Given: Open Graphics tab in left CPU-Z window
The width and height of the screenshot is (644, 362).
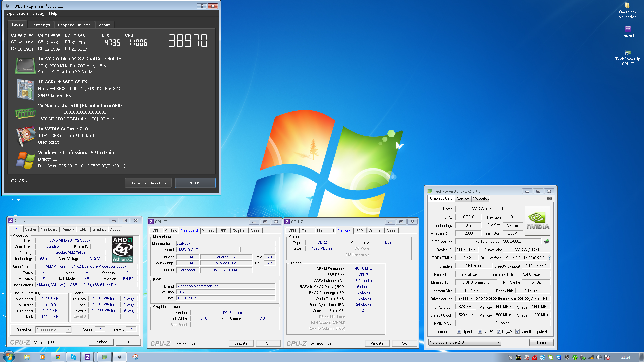Looking at the screenshot, I should (99, 229).
